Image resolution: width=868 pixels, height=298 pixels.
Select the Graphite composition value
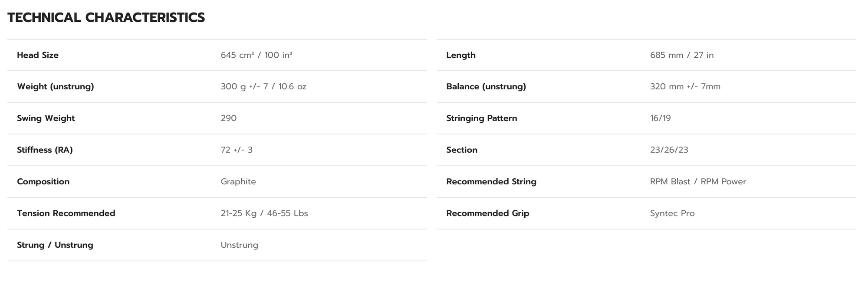coord(238,181)
